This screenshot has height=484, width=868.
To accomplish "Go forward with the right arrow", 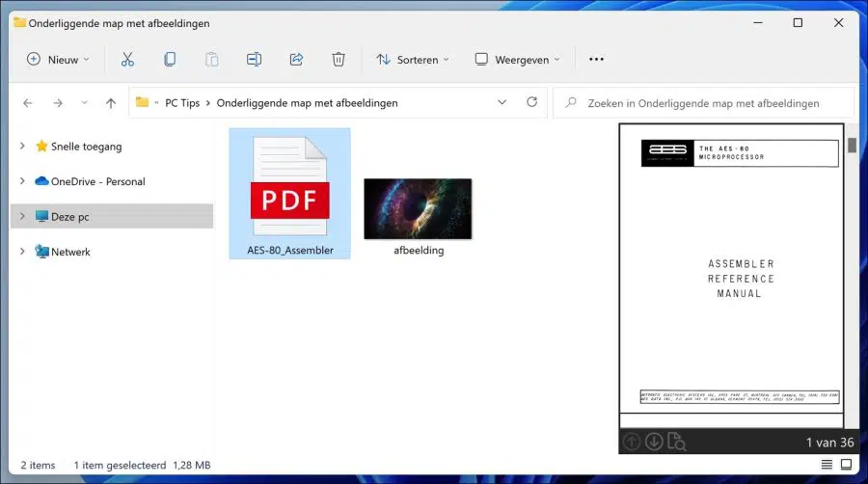I will [x=58, y=103].
